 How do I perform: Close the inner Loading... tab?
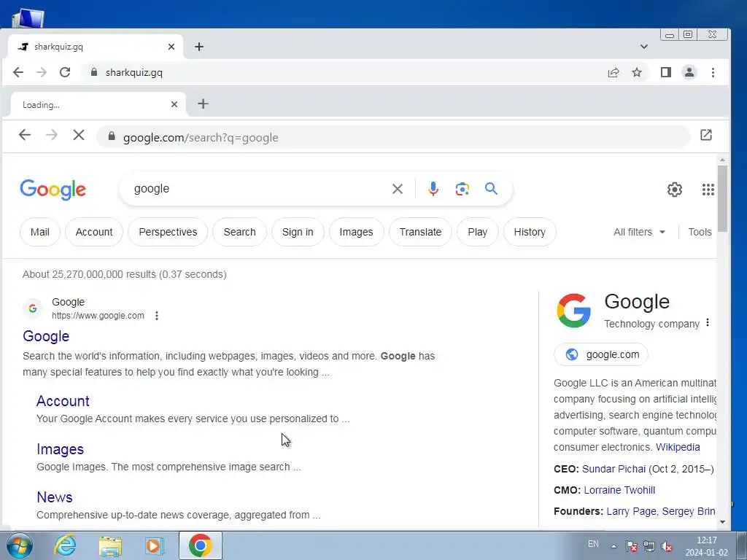tap(174, 104)
